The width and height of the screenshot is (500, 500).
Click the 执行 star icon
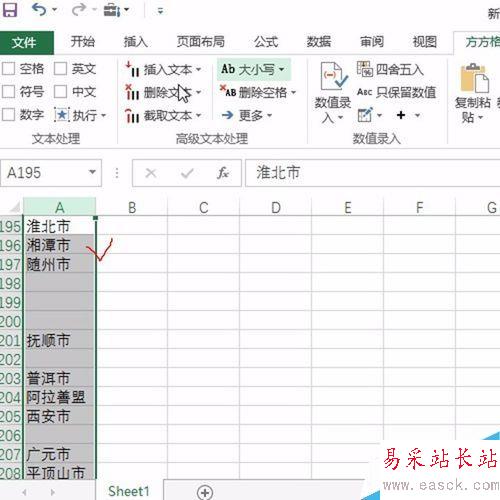[62, 115]
